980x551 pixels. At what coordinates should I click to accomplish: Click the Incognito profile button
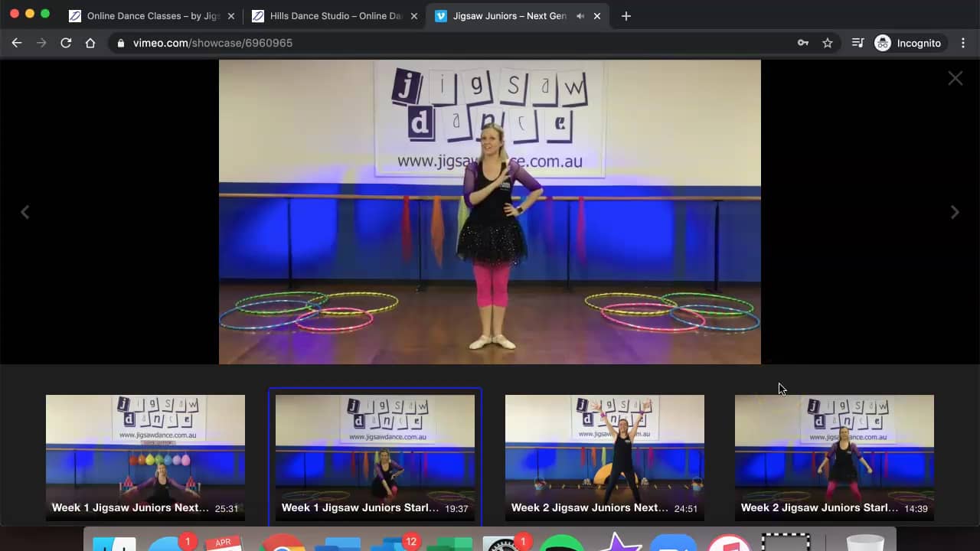click(909, 43)
